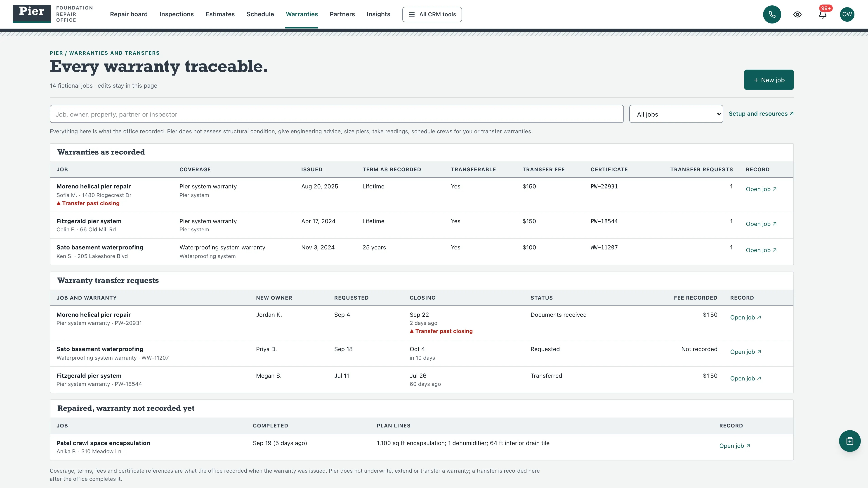Click the New job button
Viewport: 868px width, 488px height.
tap(769, 80)
